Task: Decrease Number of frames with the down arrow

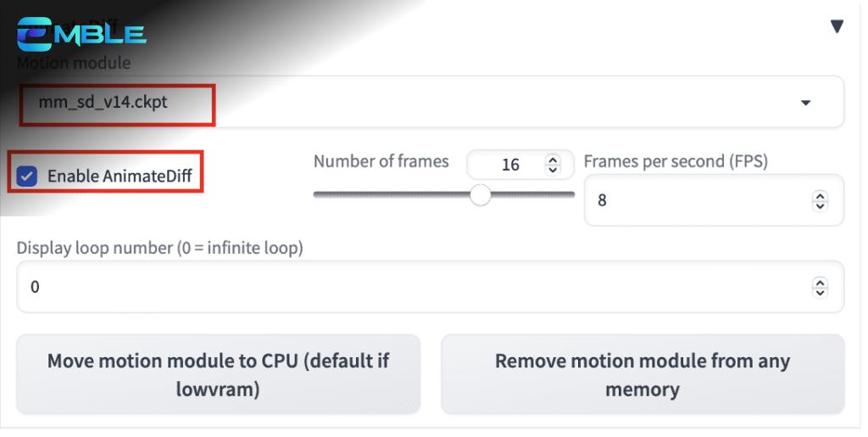Action: coord(553,170)
